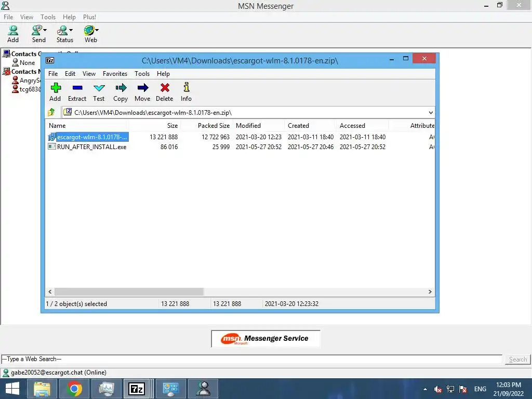Open the taskbar clock and date
The image size is (532, 399).
508,389
